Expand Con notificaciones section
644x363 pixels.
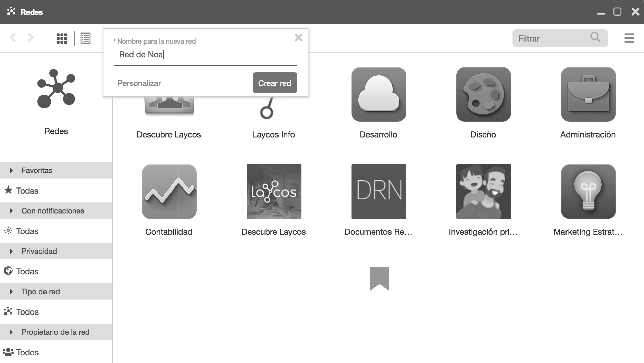pyautogui.click(x=56, y=211)
